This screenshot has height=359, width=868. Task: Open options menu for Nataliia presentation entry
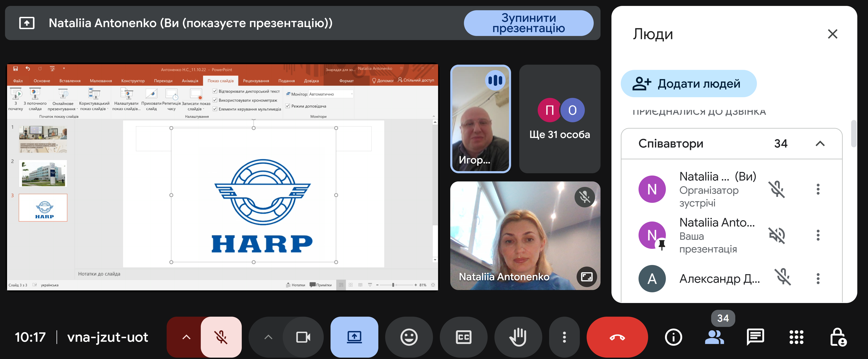coord(818,235)
